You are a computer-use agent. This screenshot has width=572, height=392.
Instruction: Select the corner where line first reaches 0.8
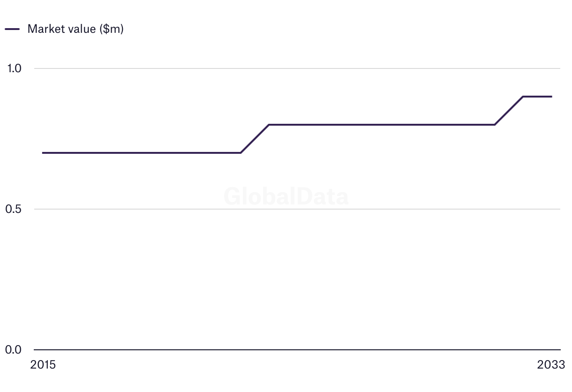(269, 125)
